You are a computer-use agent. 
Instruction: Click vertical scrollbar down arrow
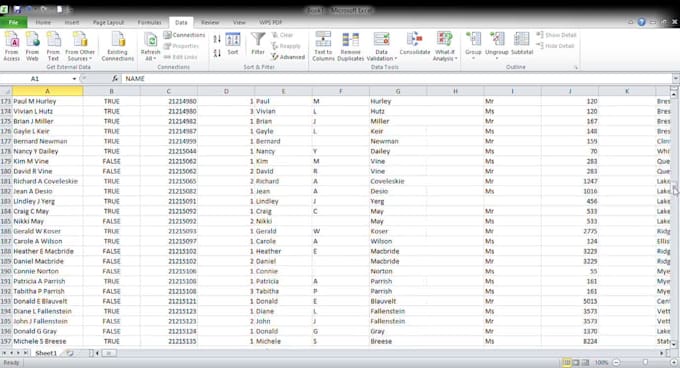click(x=673, y=345)
